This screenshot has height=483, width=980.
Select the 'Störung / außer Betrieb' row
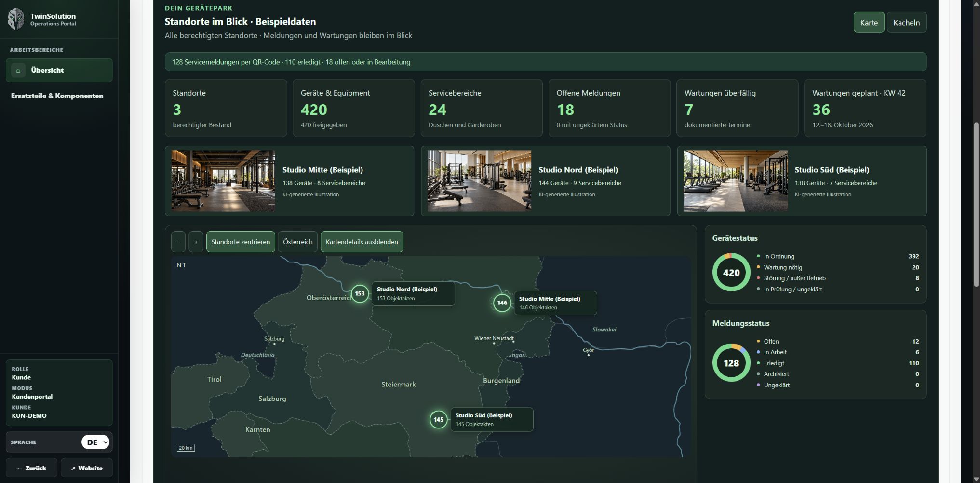(838, 278)
